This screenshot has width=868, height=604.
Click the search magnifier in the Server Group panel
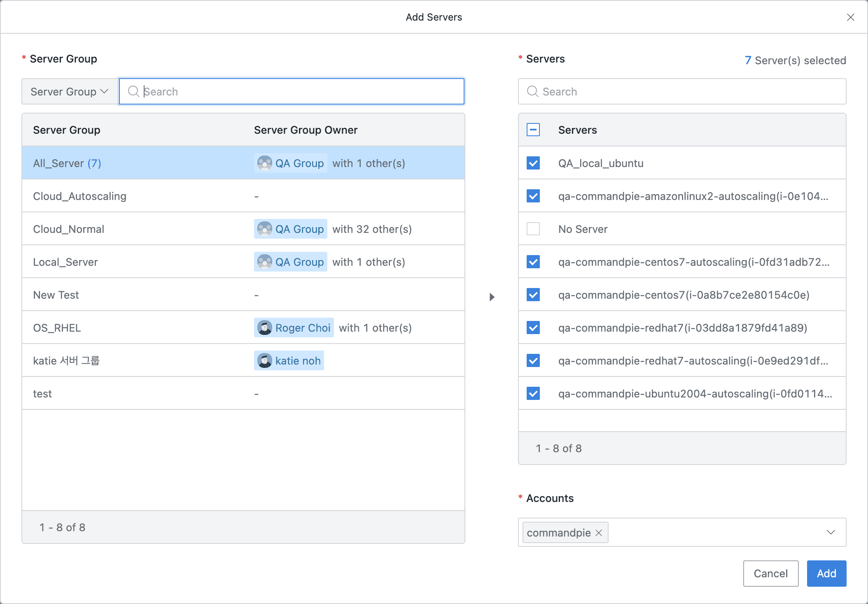pos(134,91)
